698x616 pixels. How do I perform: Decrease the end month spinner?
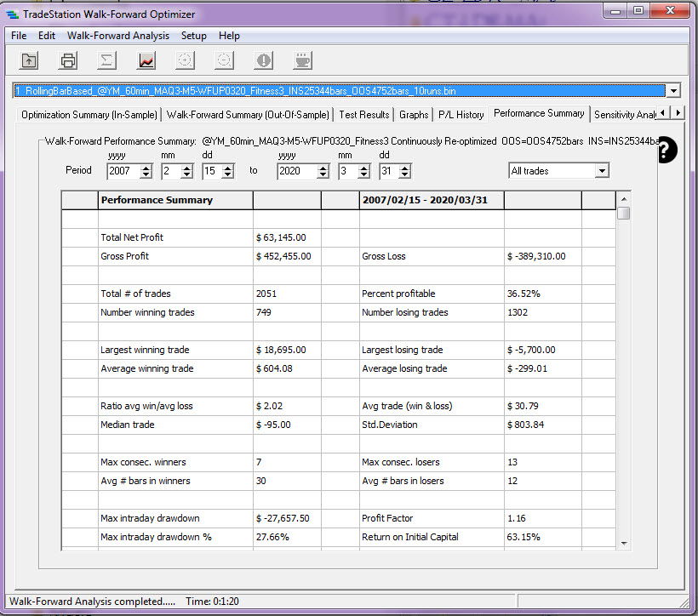coord(363,174)
